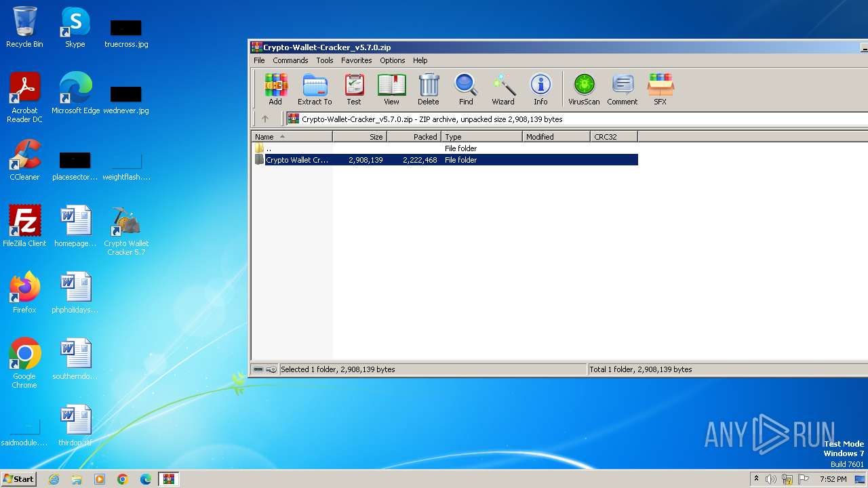Click 'Total 1 folder, 2,908,139 bytes' status text
Image resolution: width=868 pixels, height=488 pixels.
point(641,369)
